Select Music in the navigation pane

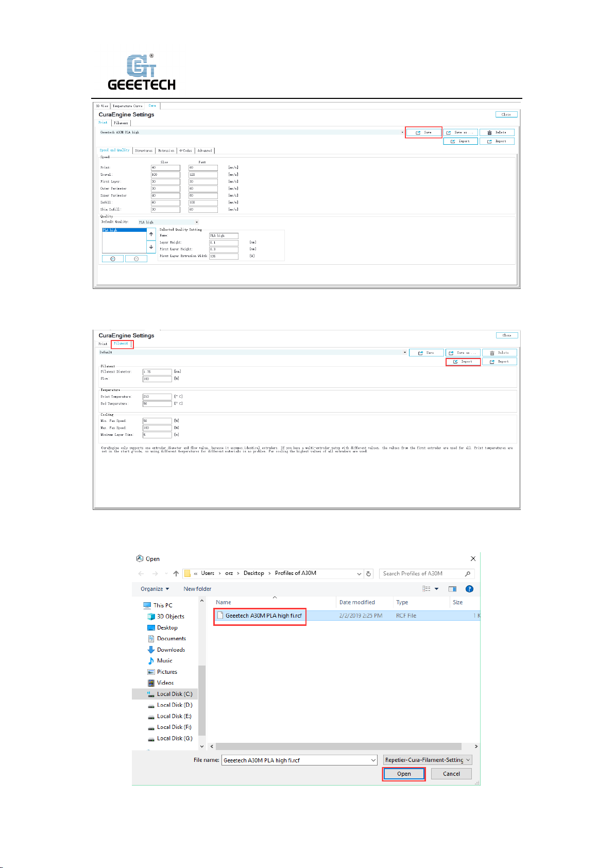tap(165, 660)
